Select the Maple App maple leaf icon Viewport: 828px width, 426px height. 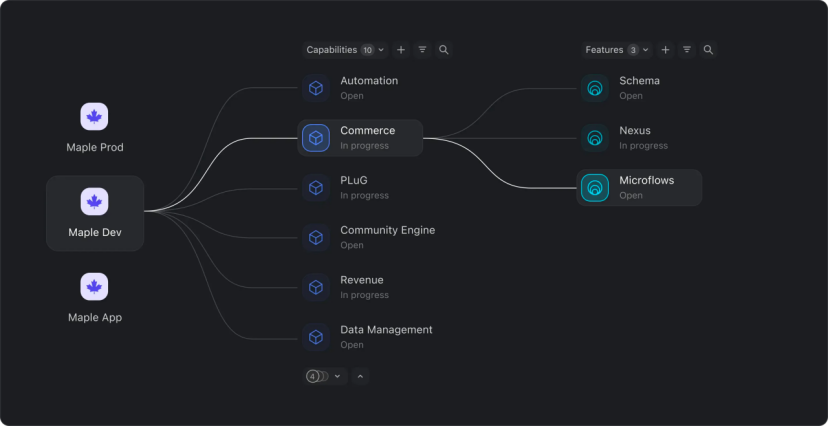tap(94, 287)
